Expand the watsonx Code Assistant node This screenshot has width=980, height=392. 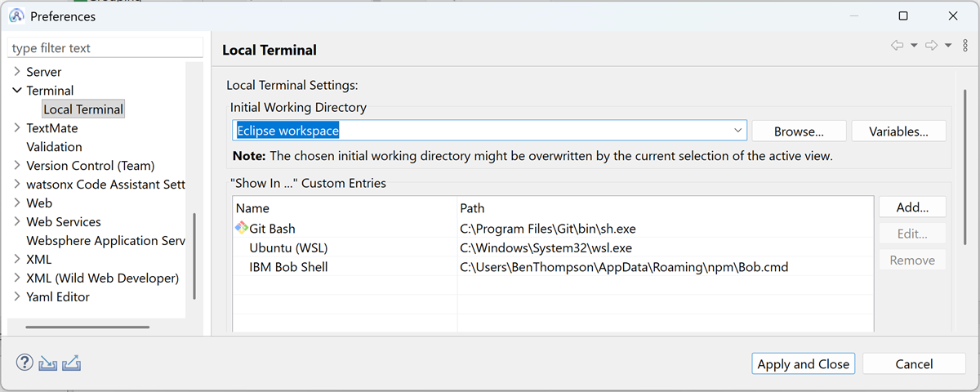coord(17,185)
